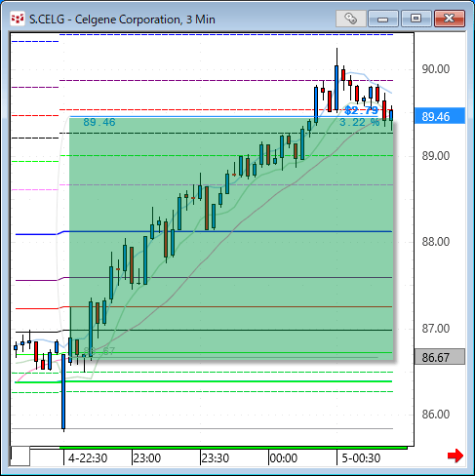Click the $2.79 gain annotation

[361, 110]
